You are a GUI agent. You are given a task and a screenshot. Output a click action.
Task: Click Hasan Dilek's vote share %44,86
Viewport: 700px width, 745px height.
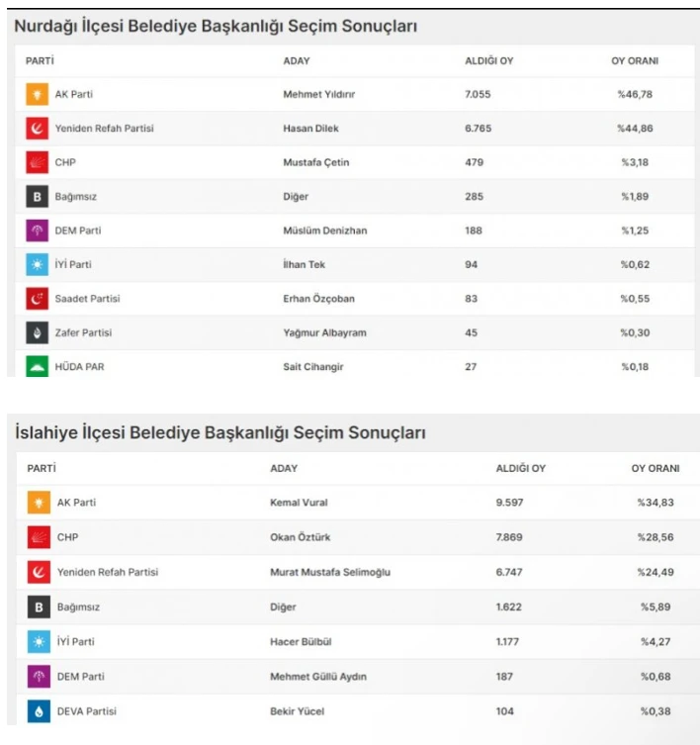(636, 129)
